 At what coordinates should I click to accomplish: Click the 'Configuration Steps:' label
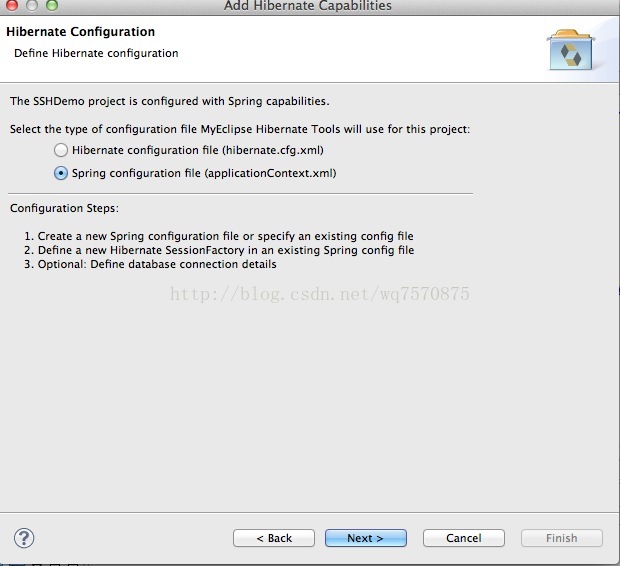[64, 208]
